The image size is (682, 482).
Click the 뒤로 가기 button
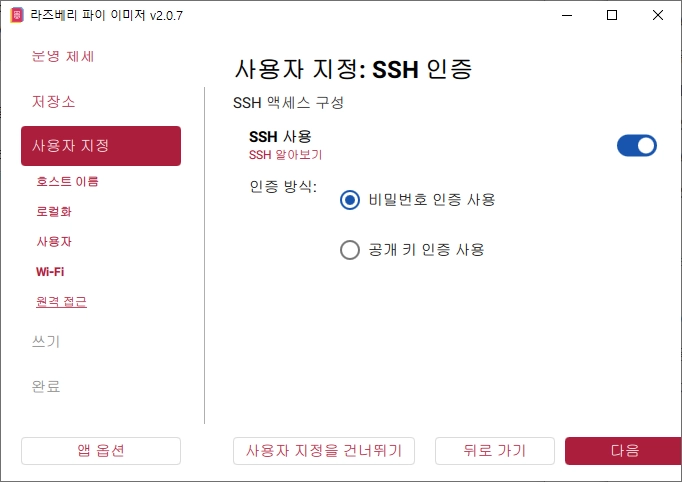coord(495,451)
